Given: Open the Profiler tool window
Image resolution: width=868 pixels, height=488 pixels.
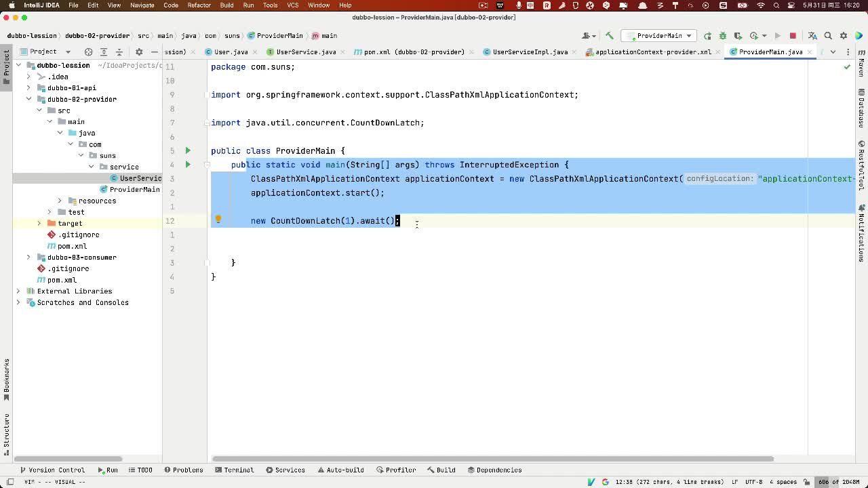Looking at the screenshot, I should (x=395, y=470).
